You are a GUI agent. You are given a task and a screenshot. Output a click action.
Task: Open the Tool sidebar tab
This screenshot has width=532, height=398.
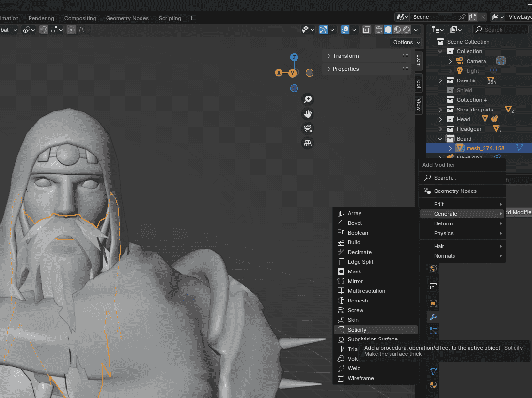pos(419,82)
